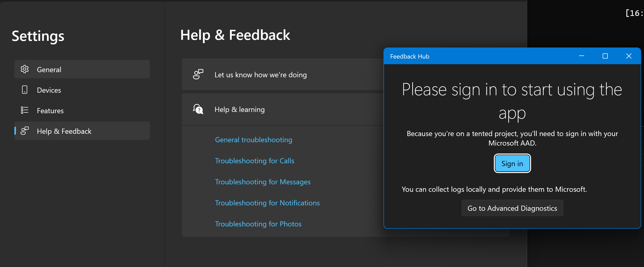The height and width of the screenshot is (267, 644).
Task: Click the Features list icon in sidebar
Action: click(x=25, y=110)
